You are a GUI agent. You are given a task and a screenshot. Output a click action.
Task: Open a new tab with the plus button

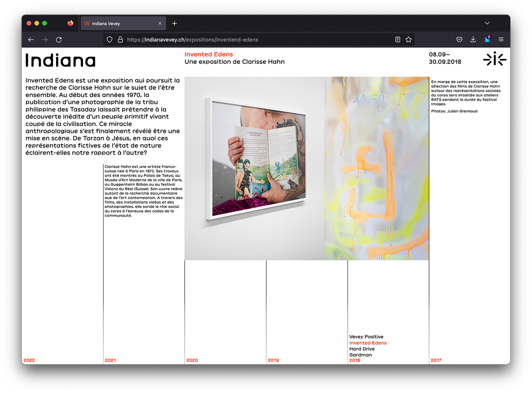tap(174, 23)
